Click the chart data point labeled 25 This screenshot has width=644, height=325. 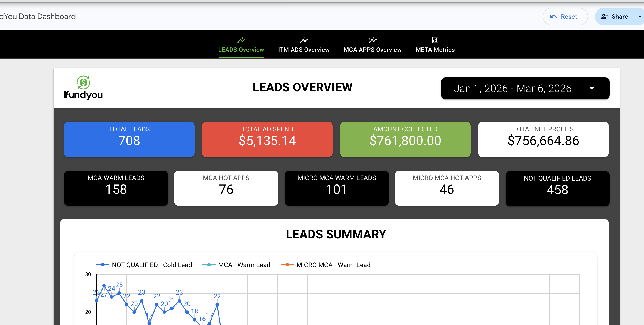tap(119, 293)
